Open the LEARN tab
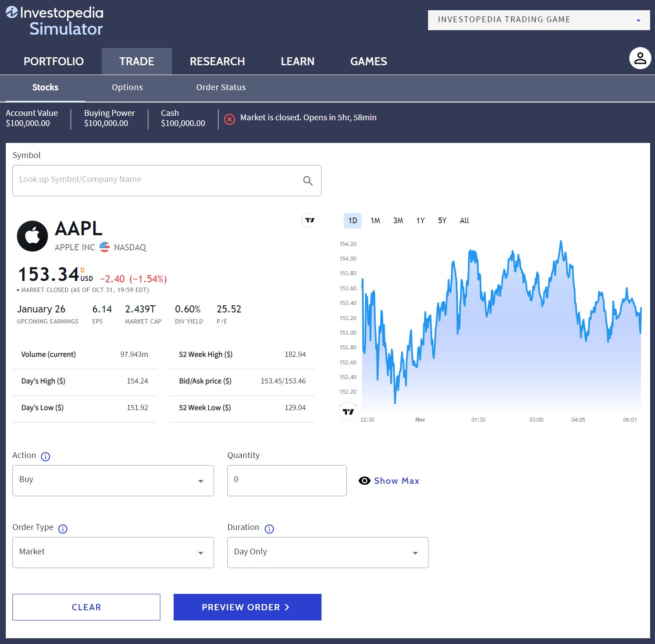 [x=298, y=61]
